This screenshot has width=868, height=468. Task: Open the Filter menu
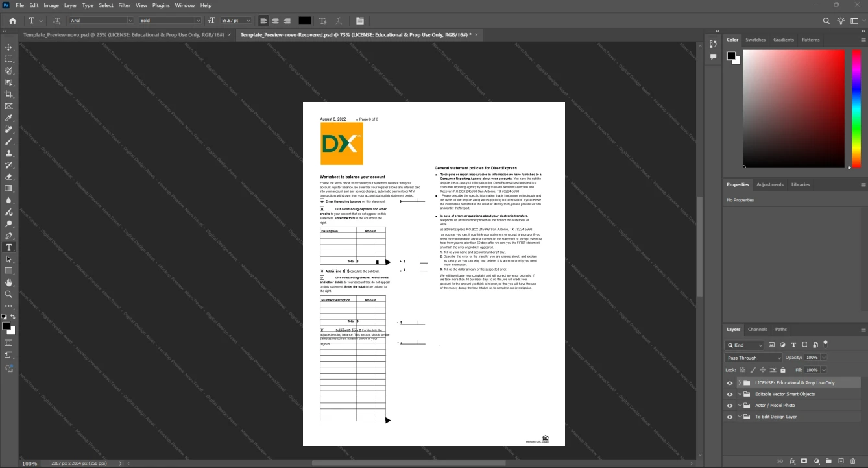[124, 5]
